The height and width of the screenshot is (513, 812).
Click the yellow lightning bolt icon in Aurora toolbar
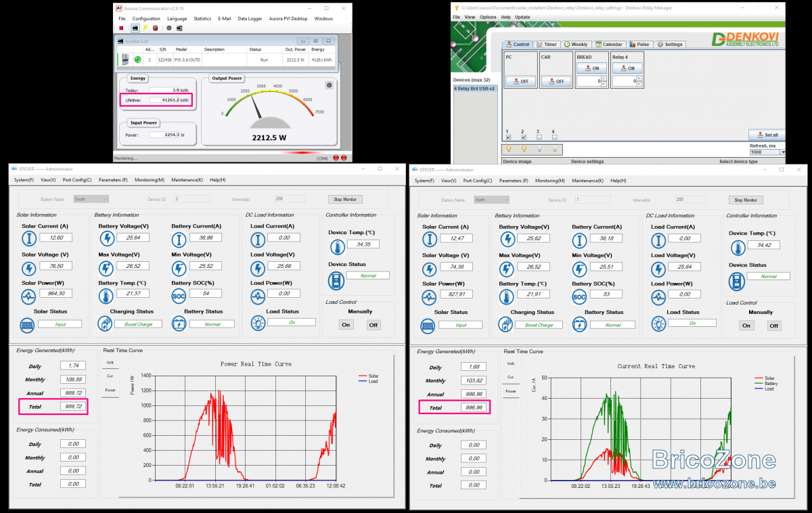coord(145,28)
